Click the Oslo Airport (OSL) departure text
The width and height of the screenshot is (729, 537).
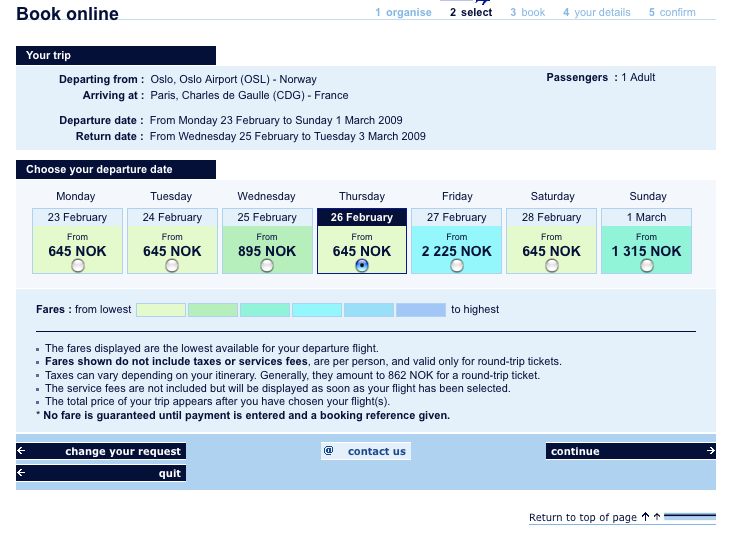[x=233, y=80]
